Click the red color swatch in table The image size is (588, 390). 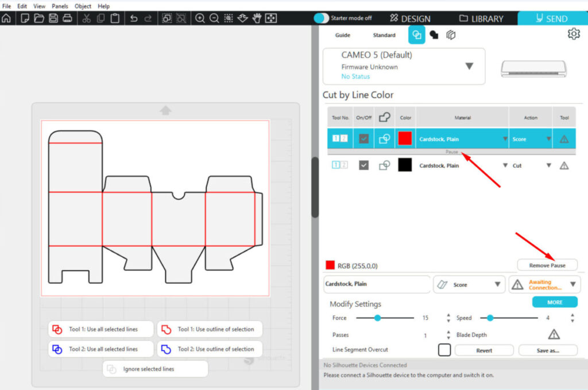(405, 139)
